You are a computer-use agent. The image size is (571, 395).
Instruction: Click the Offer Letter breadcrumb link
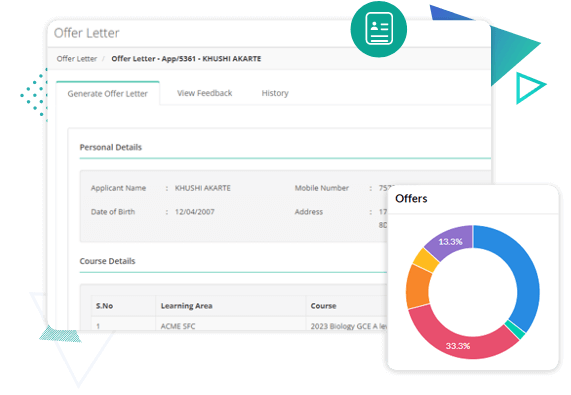click(x=76, y=59)
